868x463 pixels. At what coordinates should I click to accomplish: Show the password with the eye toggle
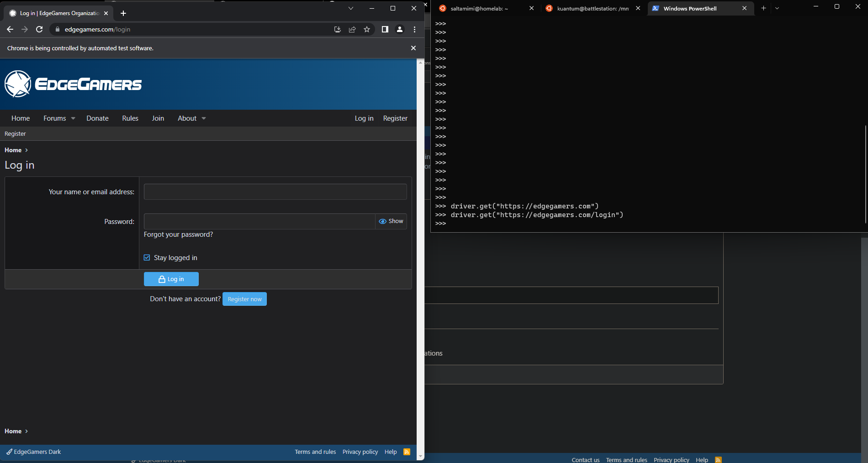tap(391, 221)
